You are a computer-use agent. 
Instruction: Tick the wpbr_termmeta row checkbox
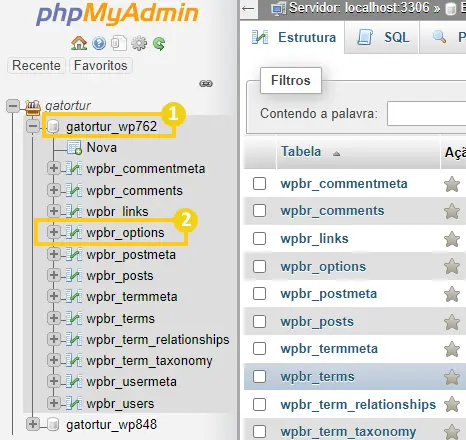(259, 349)
